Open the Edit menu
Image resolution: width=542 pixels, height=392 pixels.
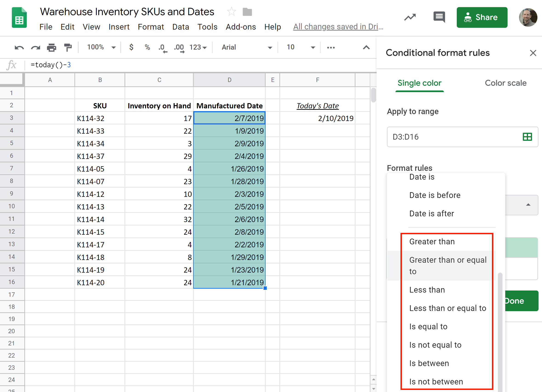67,27
